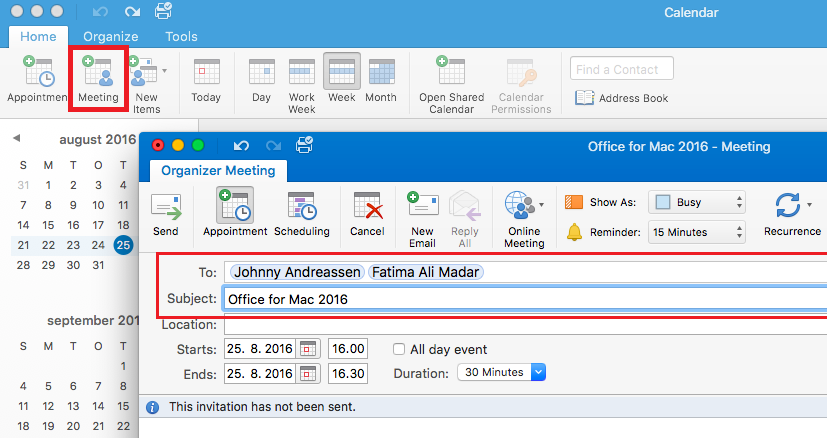Select August 22 in mini calendar
Image resolution: width=827 pixels, height=438 pixels.
point(48,245)
